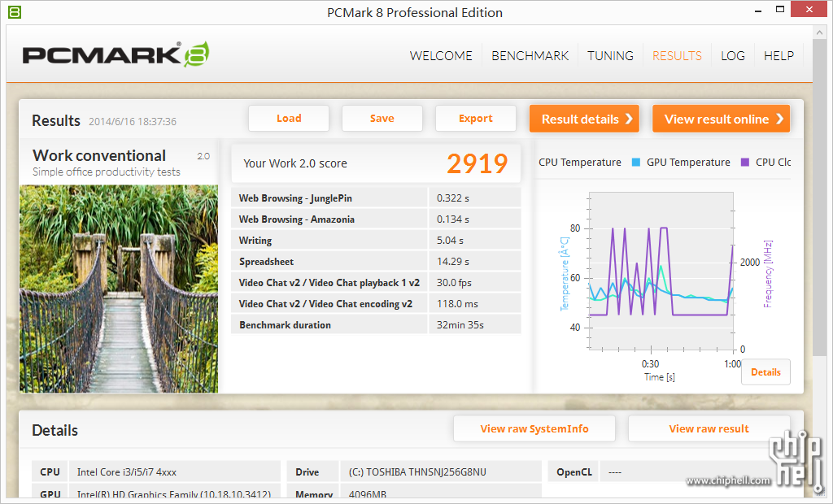The height and width of the screenshot is (504, 833).
Task: Select the Spreadsheet result row
Action: (376, 261)
